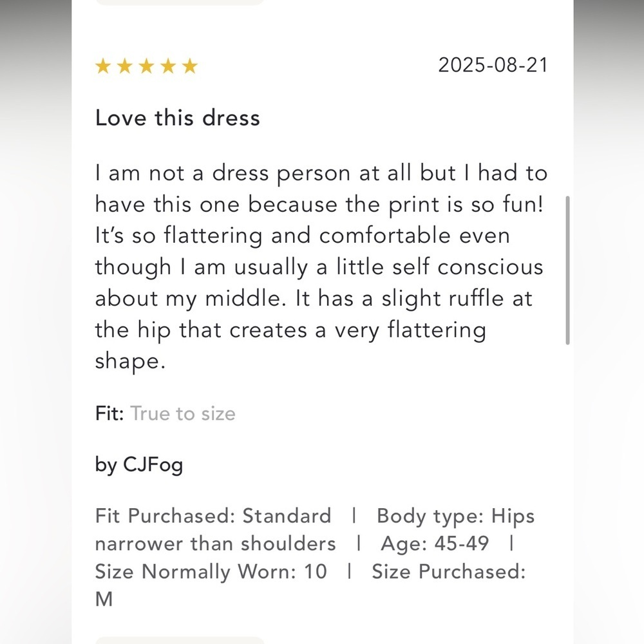644x644 pixels.
Task: Click Body type: Hips narrower than shoulders
Action: pos(315,530)
